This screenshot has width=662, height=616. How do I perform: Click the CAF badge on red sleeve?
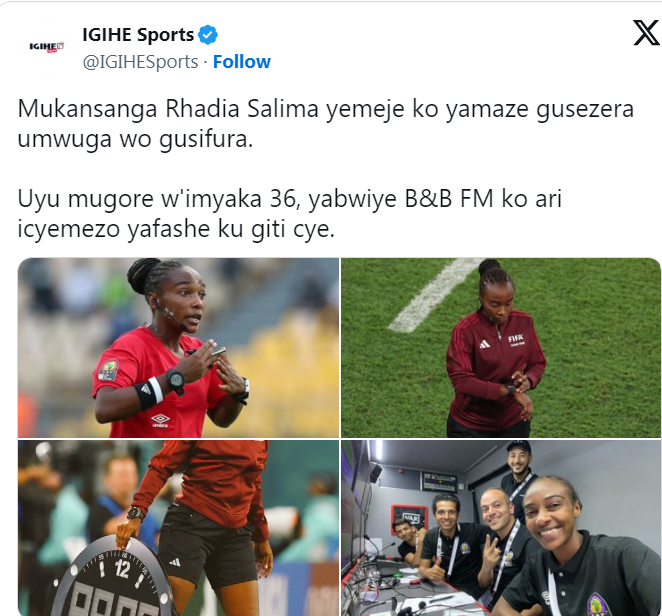(108, 370)
